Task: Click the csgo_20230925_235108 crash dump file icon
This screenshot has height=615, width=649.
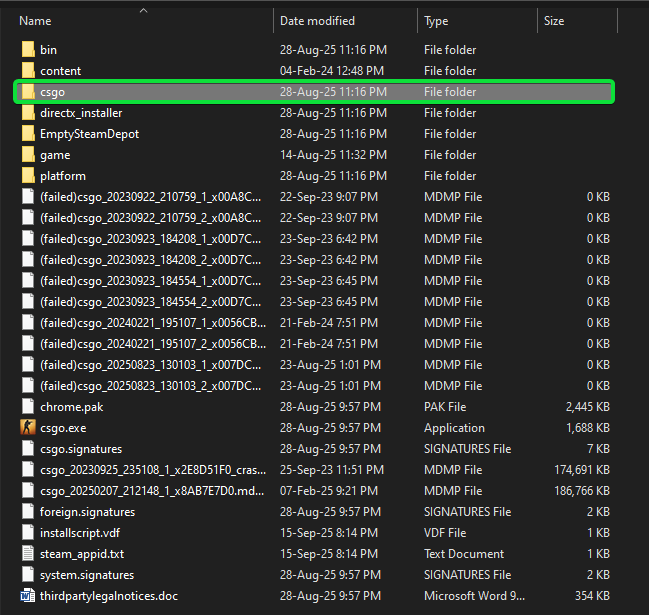Action: click(28, 469)
